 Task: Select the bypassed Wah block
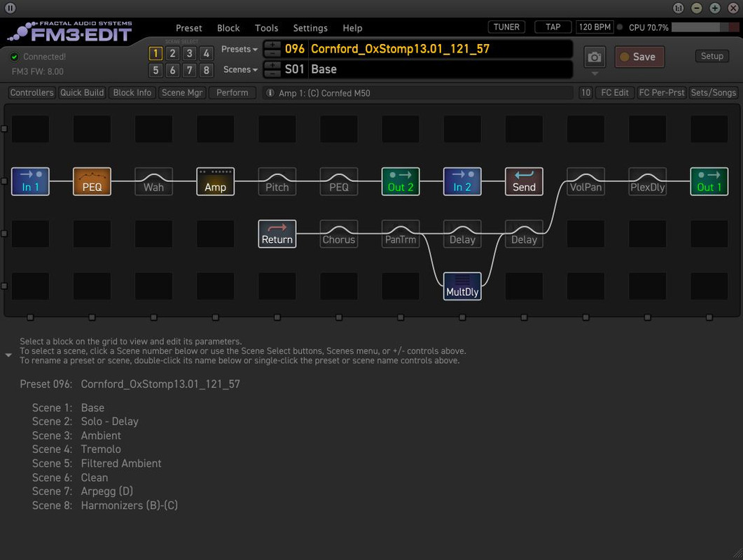pos(153,181)
